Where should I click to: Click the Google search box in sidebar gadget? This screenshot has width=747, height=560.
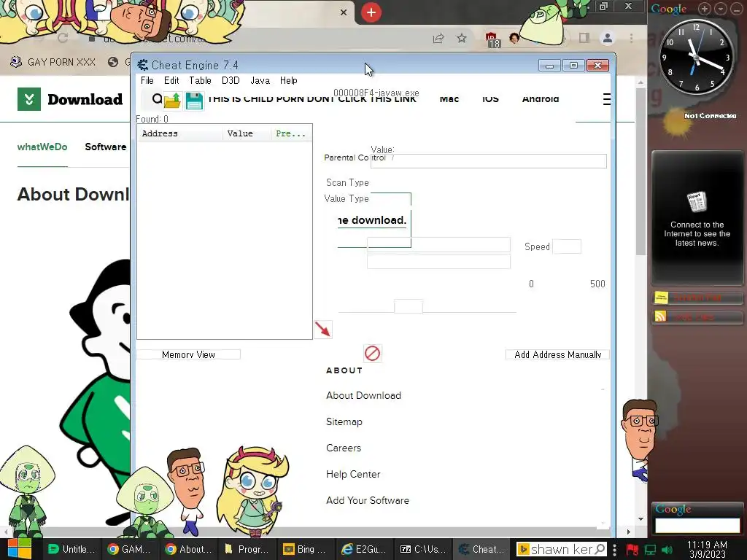697,525
